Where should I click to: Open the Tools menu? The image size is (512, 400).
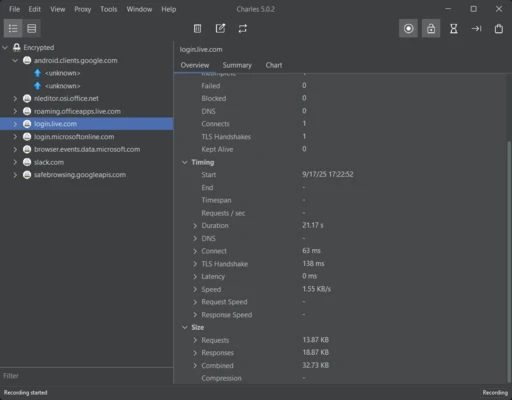coord(109,9)
